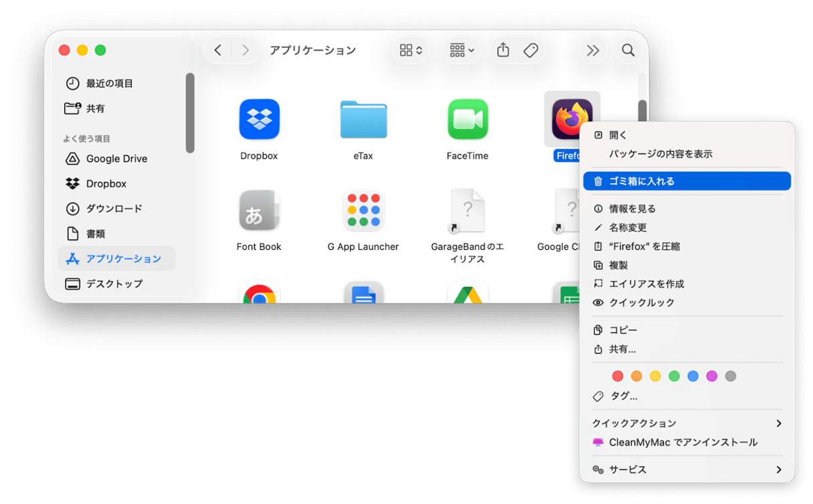Choose 複製 from the context menu
The height and width of the screenshot is (504, 813).
[687, 265]
